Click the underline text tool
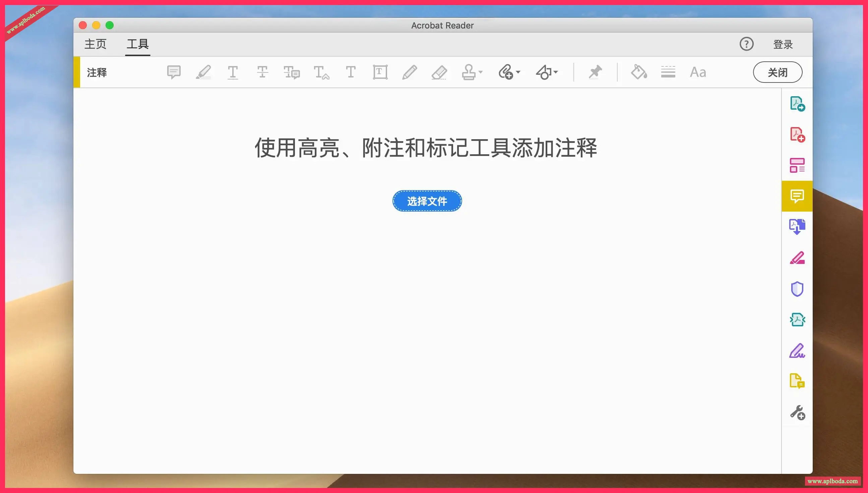868x493 pixels. point(233,72)
